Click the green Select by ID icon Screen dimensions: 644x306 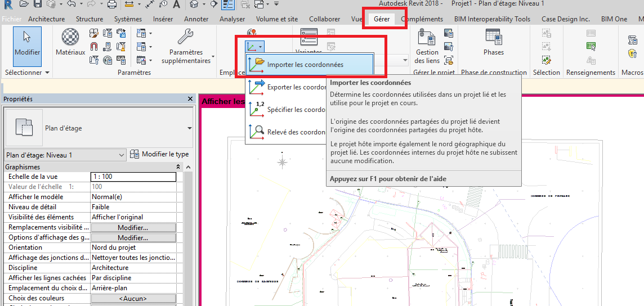591,46
